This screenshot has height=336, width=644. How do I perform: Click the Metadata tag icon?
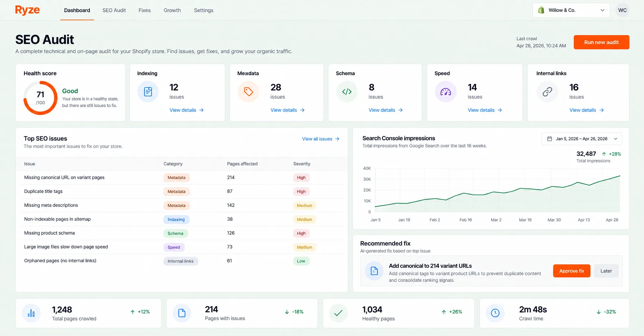(x=248, y=92)
